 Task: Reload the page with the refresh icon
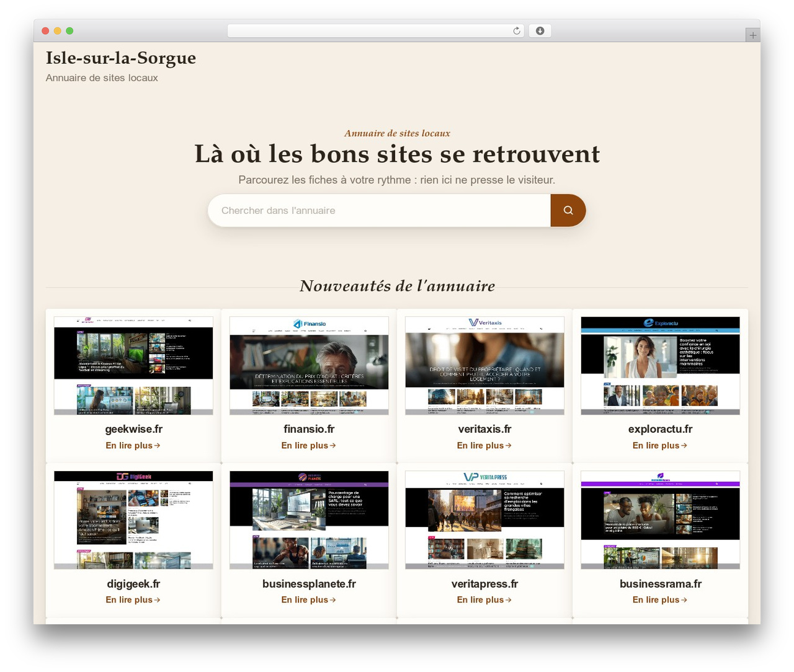pos(517,31)
